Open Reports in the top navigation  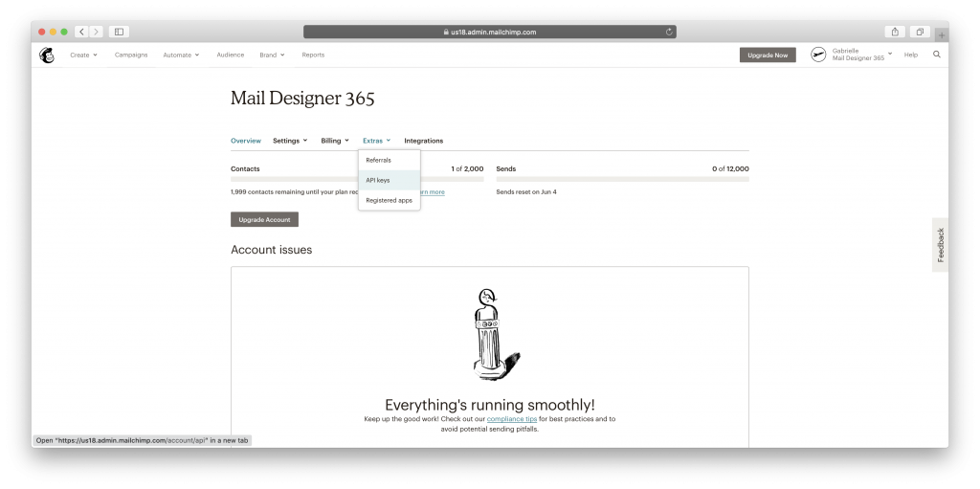[x=313, y=56]
